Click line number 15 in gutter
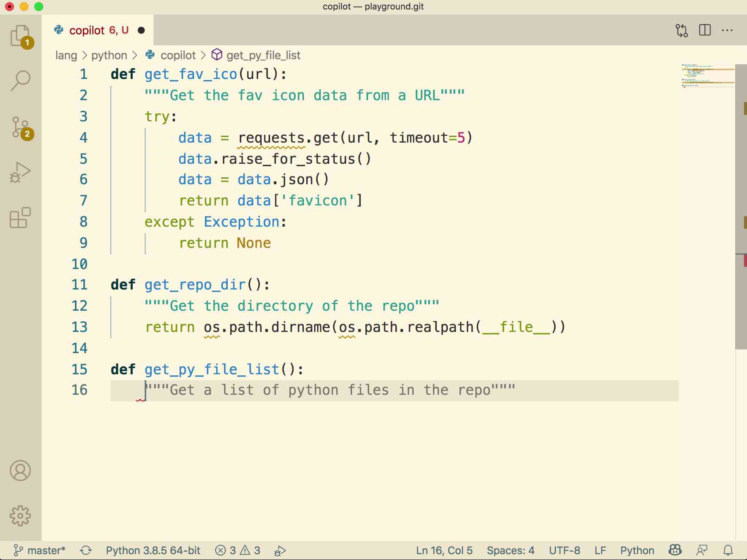747x560 pixels. coord(80,369)
